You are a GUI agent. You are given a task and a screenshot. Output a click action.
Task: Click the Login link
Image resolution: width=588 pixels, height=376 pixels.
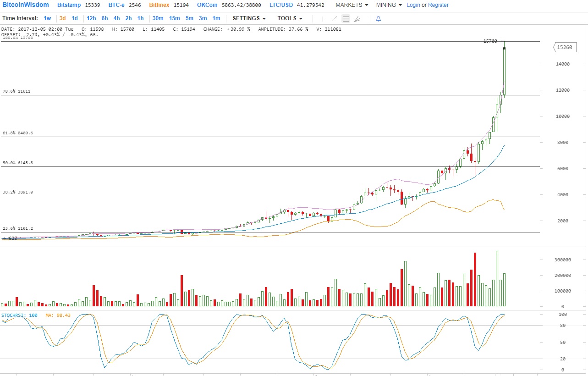[x=413, y=5]
